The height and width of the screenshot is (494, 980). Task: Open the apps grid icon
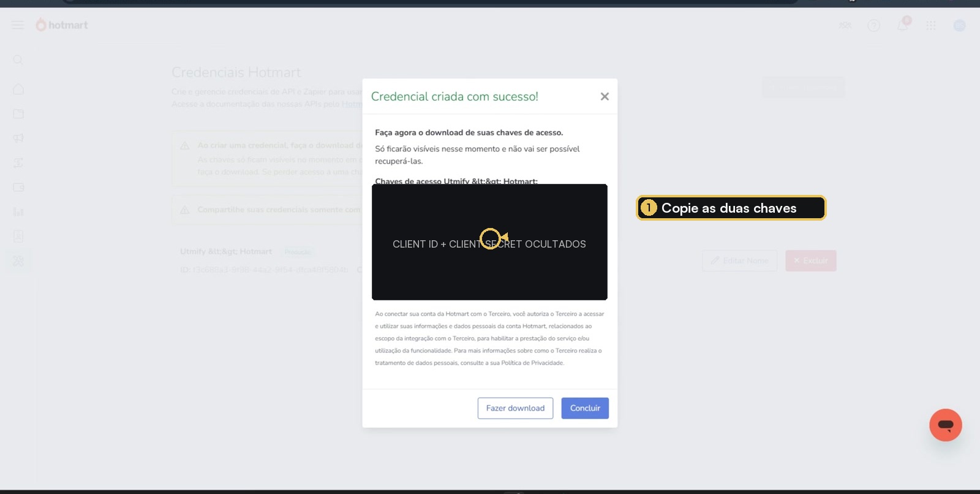pos(931,25)
